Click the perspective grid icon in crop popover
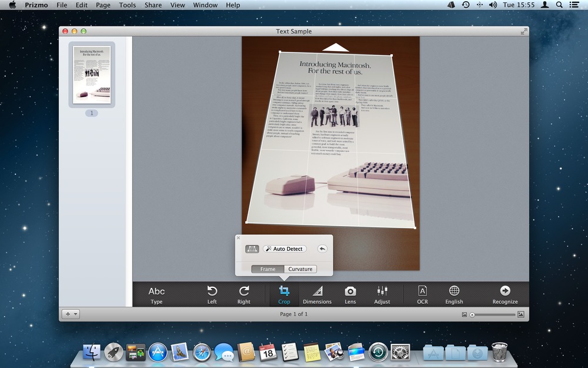The image size is (588, 368). tap(252, 248)
